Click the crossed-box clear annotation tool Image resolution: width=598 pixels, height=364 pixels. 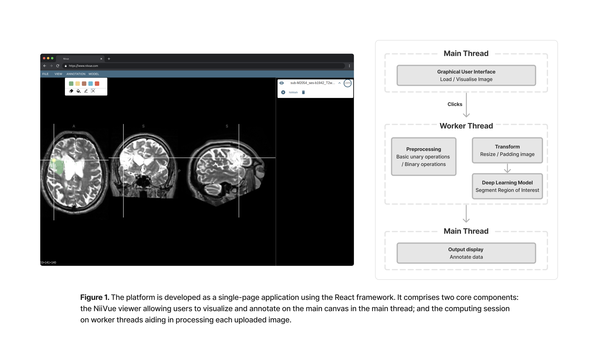(93, 91)
